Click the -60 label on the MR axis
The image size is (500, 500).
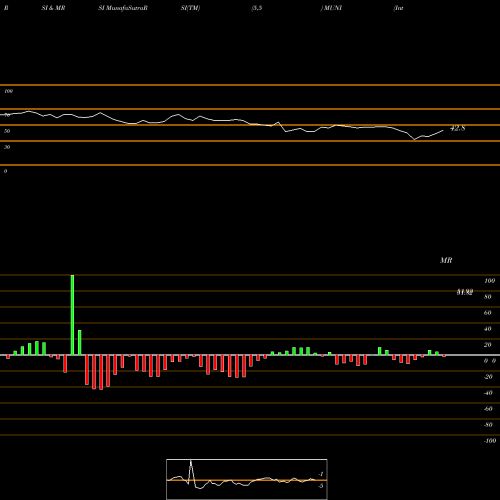(488, 409)
